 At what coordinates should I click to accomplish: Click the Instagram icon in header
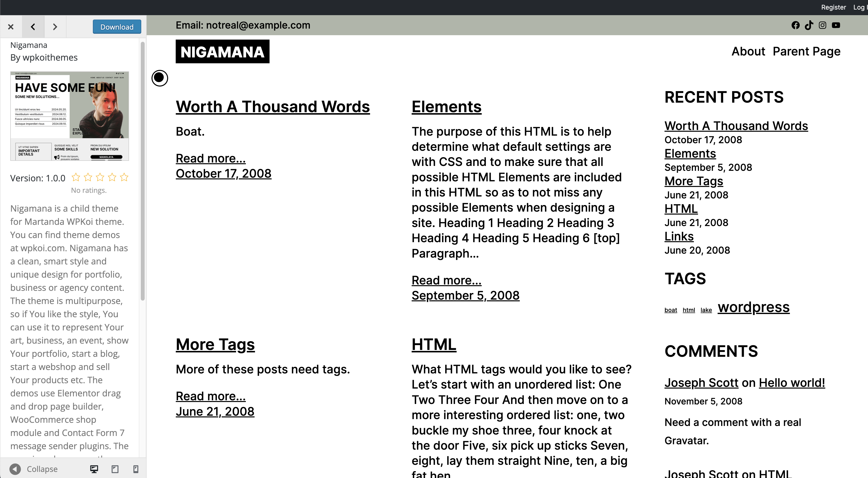pyautogui.click(x=823, y=25)
